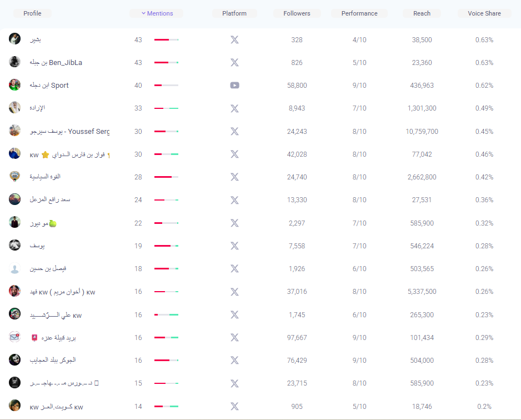
Task: Click sentiment bar for 43 mentions Ben_JibLa
Action: click(166, 63)
